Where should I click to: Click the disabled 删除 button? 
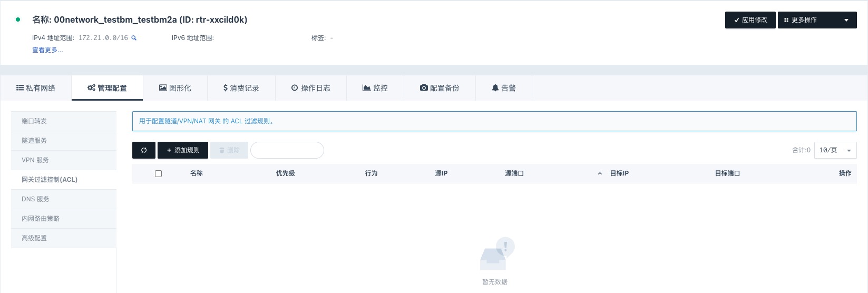coord(229,150)
